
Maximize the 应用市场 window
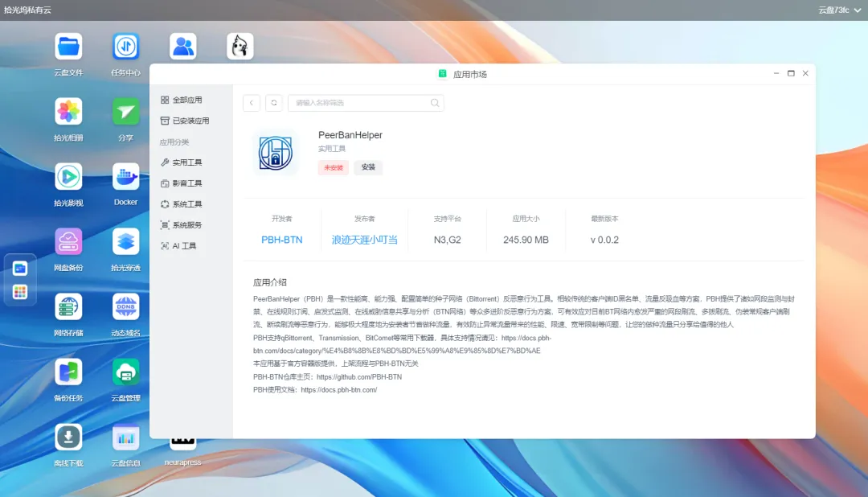tap(791, 73)
